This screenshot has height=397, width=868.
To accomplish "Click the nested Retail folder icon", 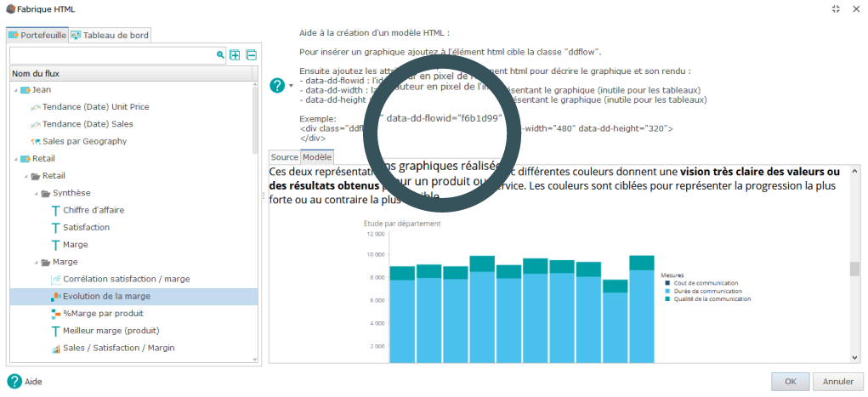I will (36, 176).
